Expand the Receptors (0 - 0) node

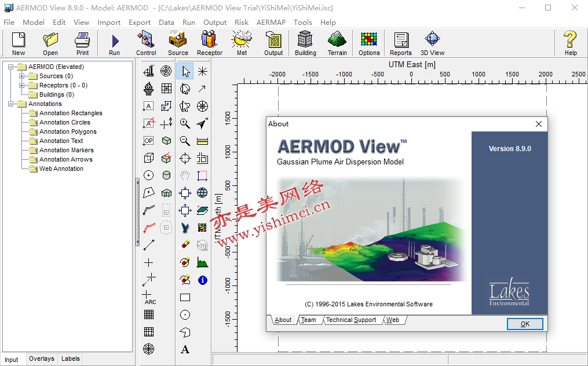pos(22,86)
